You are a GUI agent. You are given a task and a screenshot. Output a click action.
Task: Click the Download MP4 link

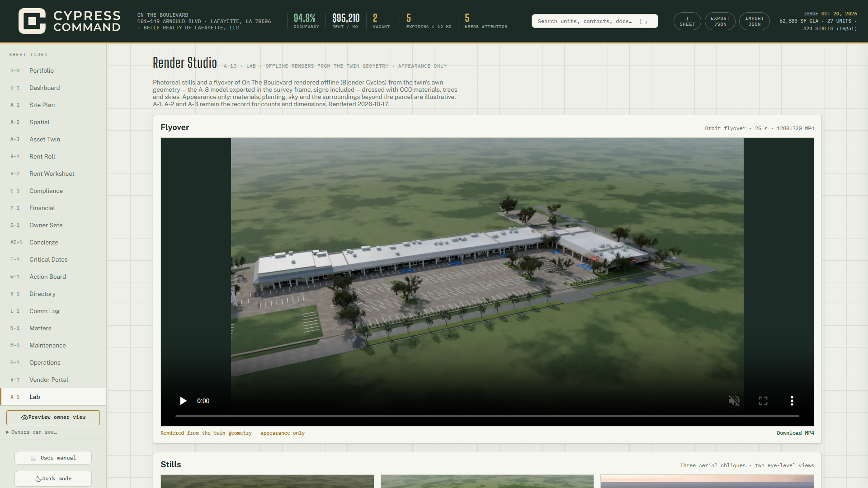[795, 433]
